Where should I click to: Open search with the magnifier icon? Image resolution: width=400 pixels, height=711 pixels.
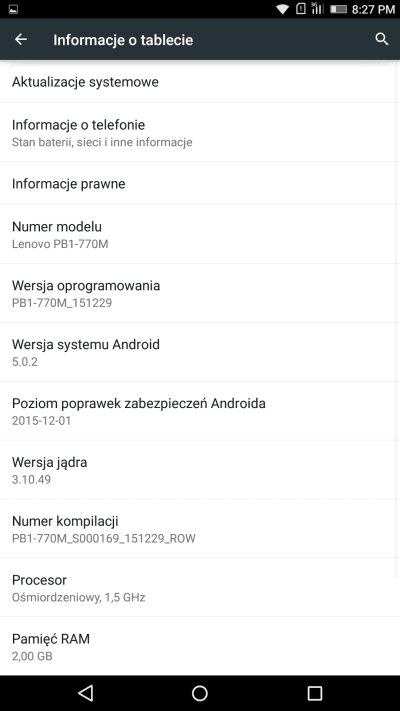tap(382, 39)
